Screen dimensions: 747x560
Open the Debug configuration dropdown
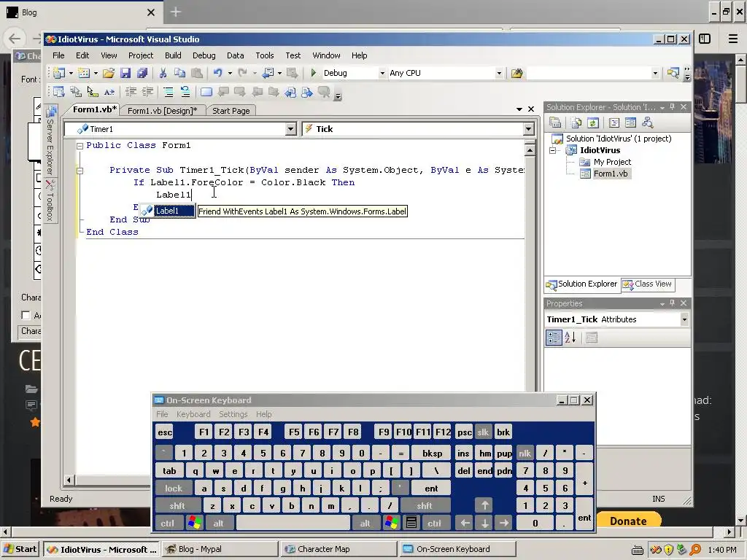(382, 74)
